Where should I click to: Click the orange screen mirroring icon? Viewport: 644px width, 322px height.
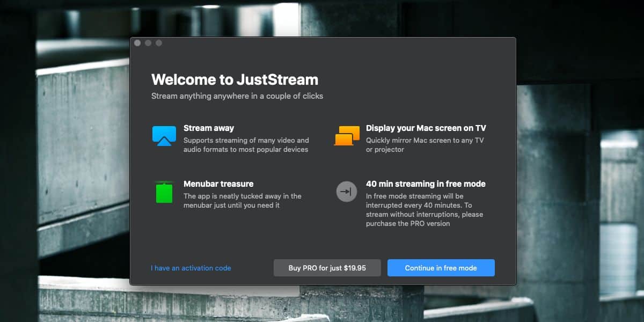point(347,136)
